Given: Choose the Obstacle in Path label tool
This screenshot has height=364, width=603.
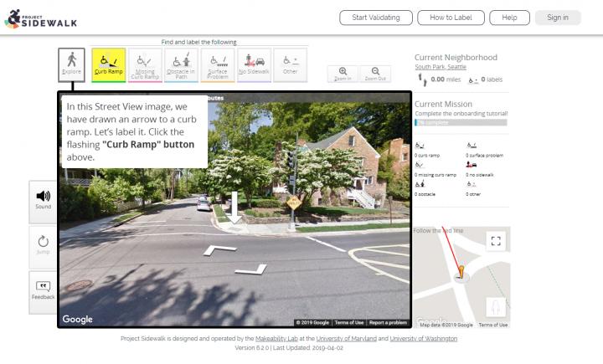Looking at the screenshot, I should 181,64.
